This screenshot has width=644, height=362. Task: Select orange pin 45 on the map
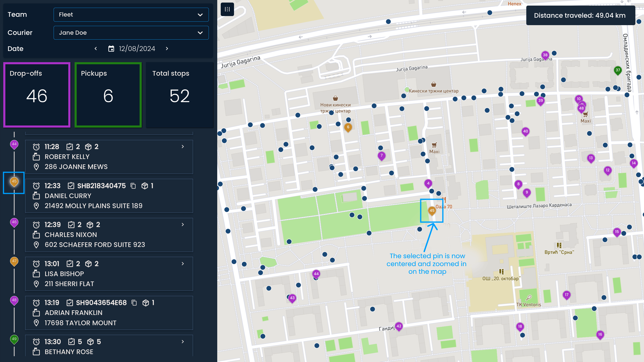pyautogui.click(x=432, y=210)
